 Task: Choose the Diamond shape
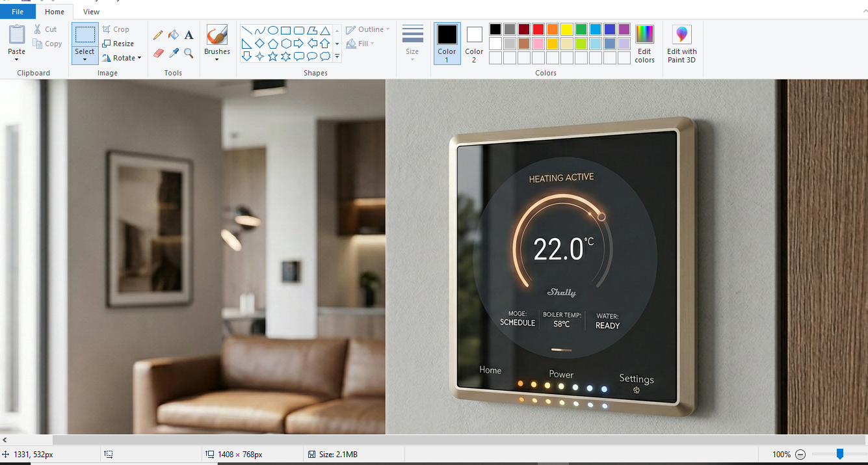click(260, 44)
